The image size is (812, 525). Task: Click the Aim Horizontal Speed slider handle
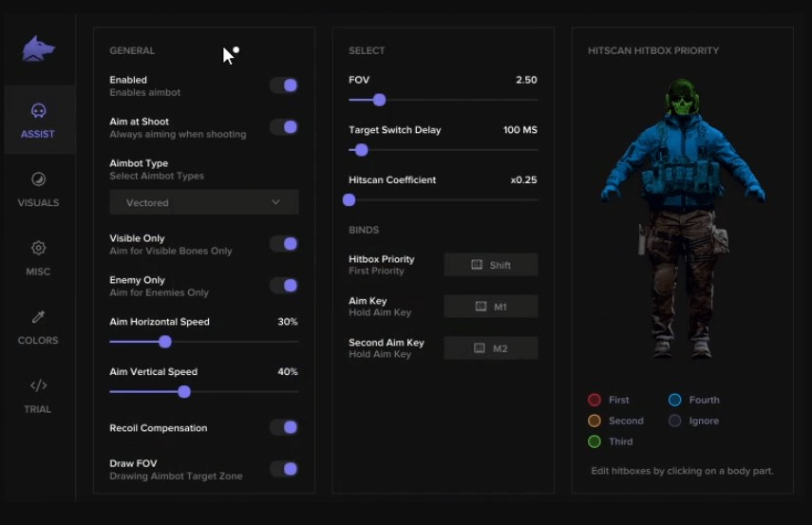coord(165,342)
